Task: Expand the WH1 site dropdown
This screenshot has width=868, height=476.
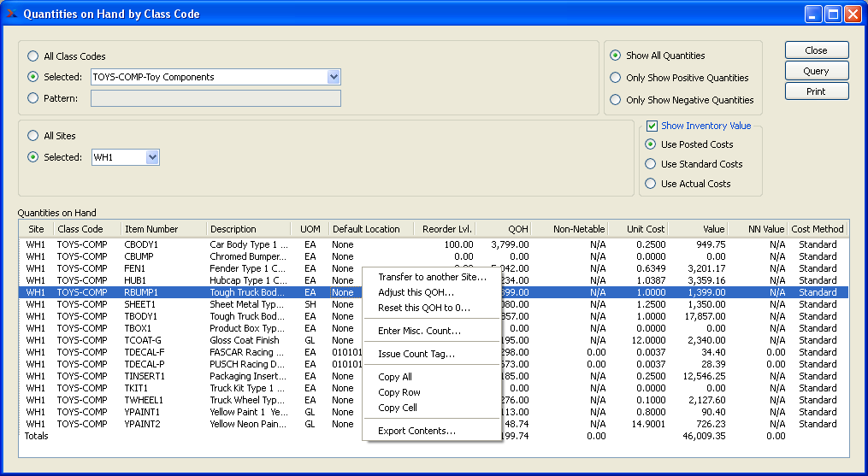Action: click(152, 157)
